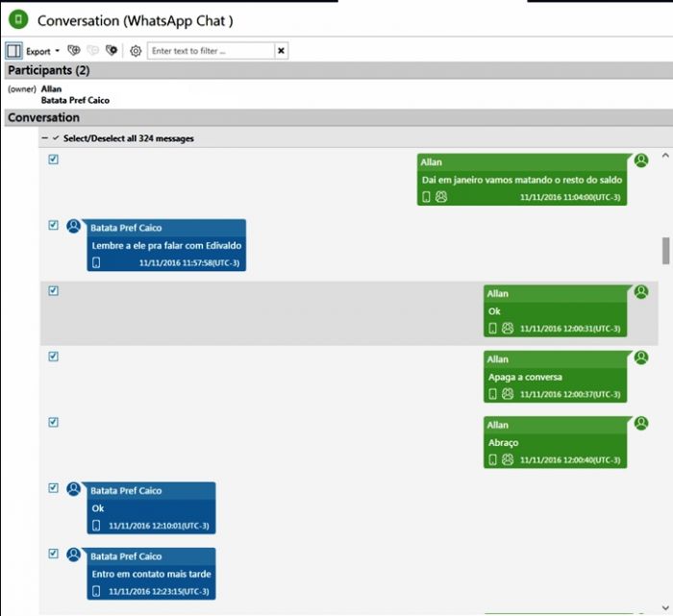This screenshot has width=673, height=616.
Task: Click phone icon in 'Lembre a ele' bubble
Action: click(x=96, y=262)
